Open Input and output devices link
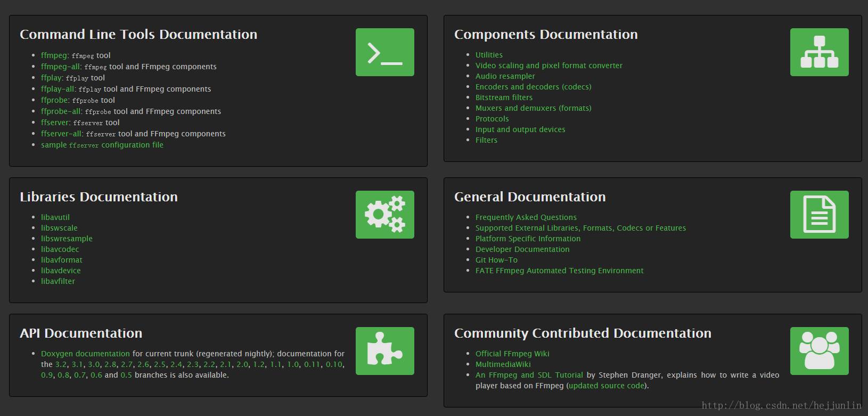The height and width of the screenshot is (416, 868). pyautogui.click(x=520, y=129)
